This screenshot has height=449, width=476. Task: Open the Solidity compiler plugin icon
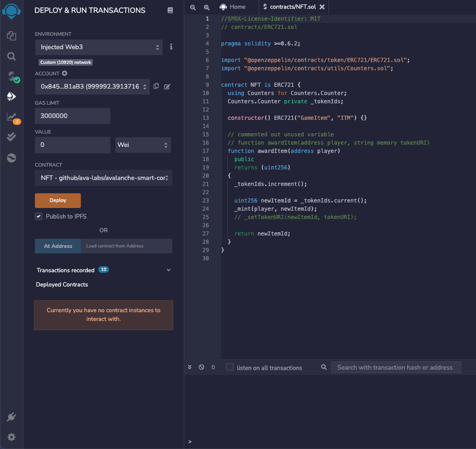pyautogui.click(x=12, y=77)
